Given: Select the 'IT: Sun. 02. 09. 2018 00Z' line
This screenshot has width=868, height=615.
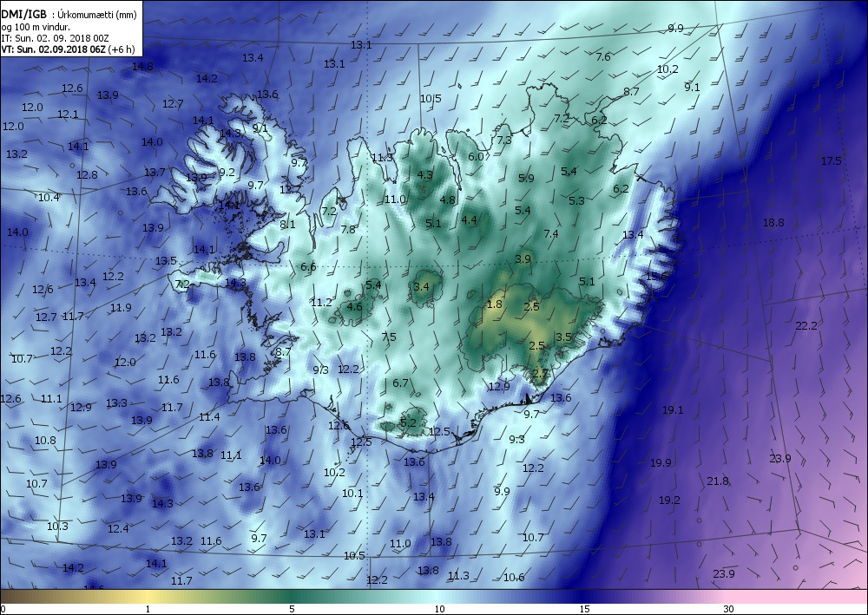Looking at the screenshot, I should (55, 38).
